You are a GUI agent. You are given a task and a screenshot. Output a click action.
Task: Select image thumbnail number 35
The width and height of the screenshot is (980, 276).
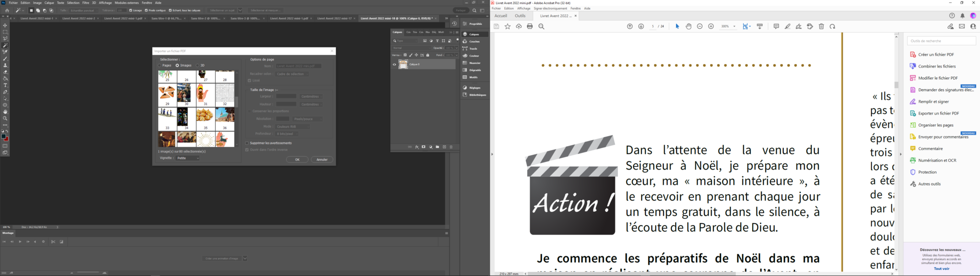(206, 117)
